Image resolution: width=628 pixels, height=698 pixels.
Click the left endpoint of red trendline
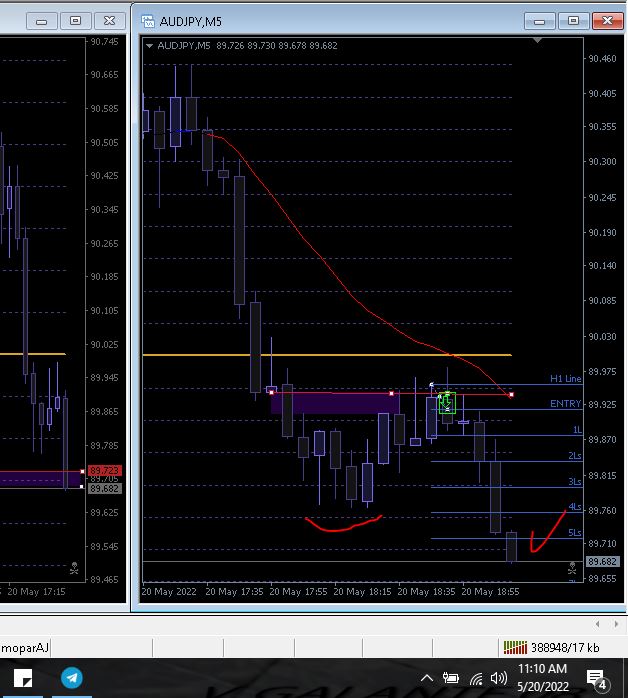[x=271, y=393]
